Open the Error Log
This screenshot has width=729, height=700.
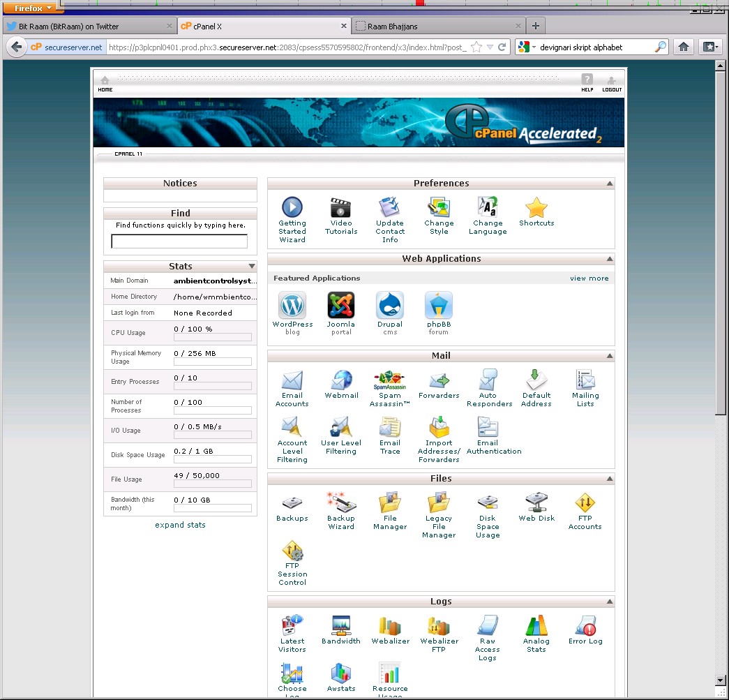[585, 630]
